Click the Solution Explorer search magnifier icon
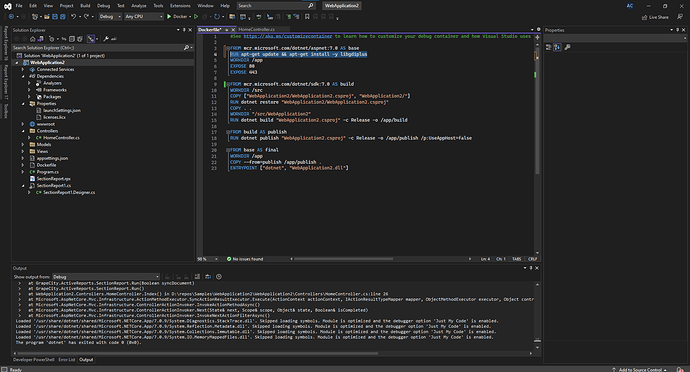Screen dimensions: 690x372 coord(186,48)
